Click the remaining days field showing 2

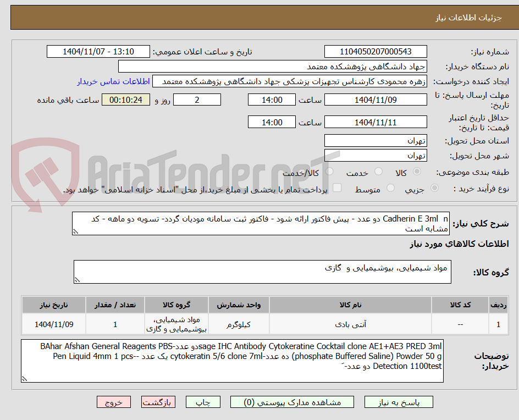click(x=197, y=100)
